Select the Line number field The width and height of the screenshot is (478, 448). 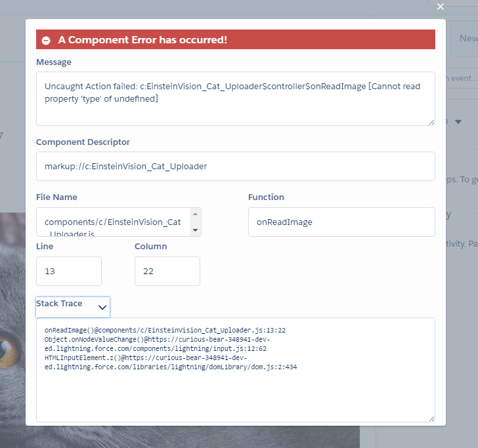click(69, 271)
